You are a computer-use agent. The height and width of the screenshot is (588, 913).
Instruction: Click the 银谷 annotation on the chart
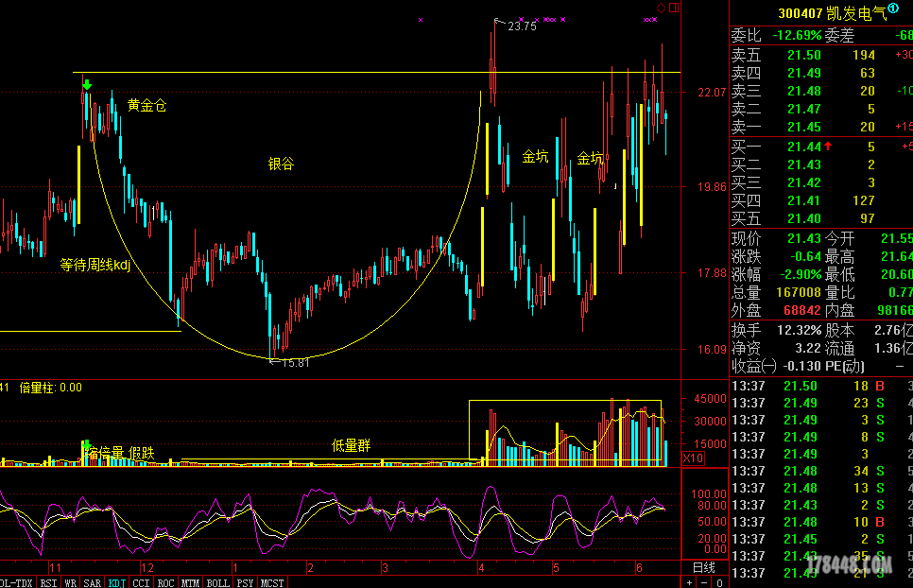point(281,164)
